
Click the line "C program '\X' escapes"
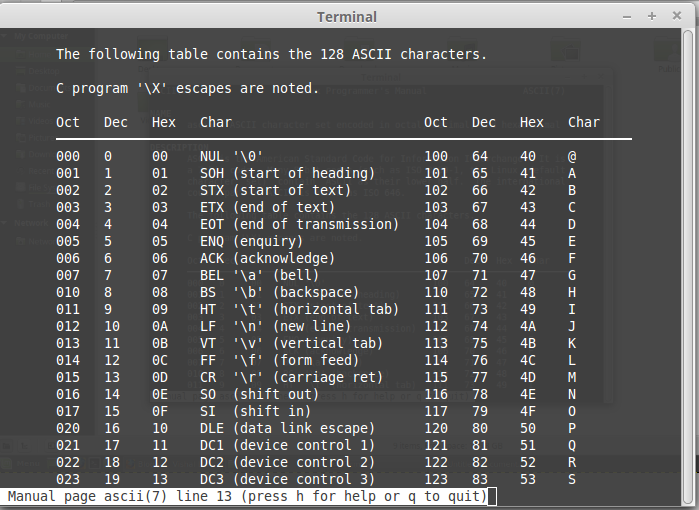pos(187,88)
